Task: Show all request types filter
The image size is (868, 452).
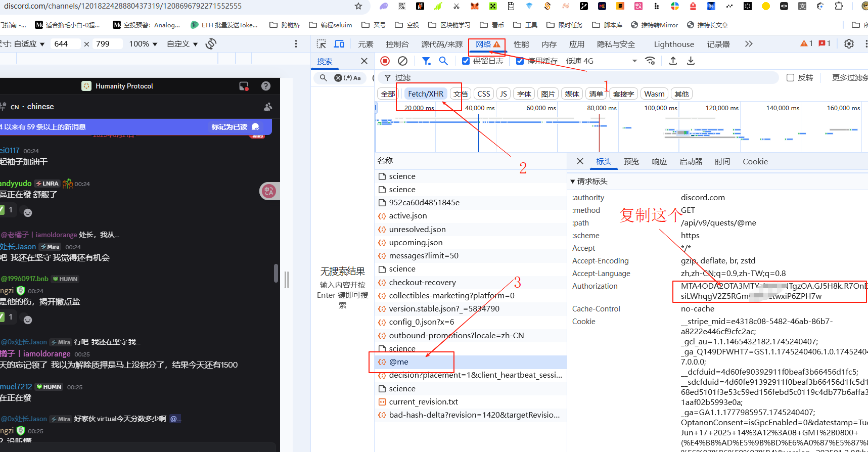Action: pos(388,94)
